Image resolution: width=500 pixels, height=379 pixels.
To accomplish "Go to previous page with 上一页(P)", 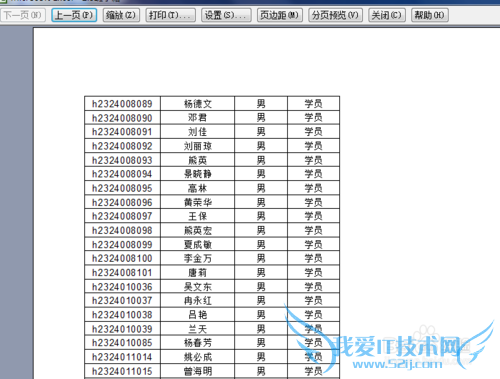I will pyautogui.click(x=74, y=15).
